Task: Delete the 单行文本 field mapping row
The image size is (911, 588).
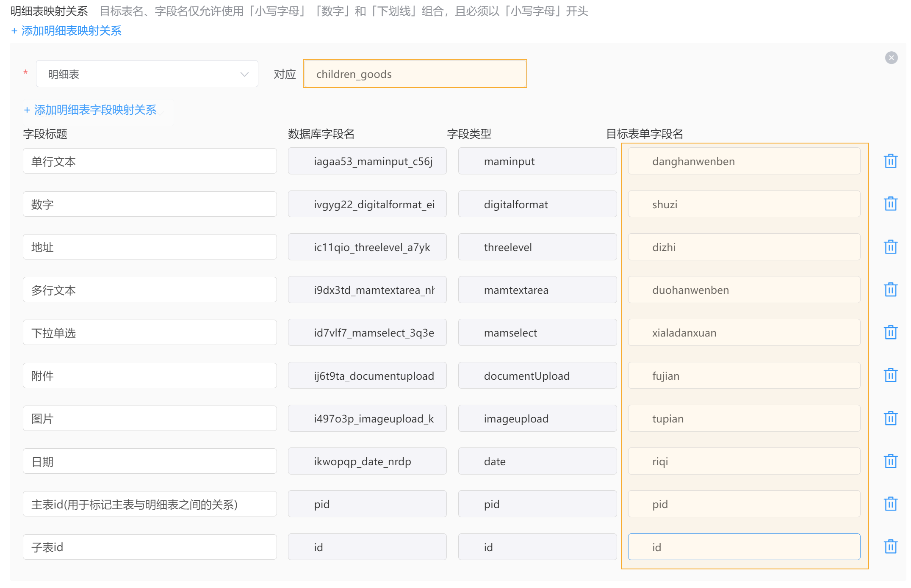Action: click(x=890, y=161)
